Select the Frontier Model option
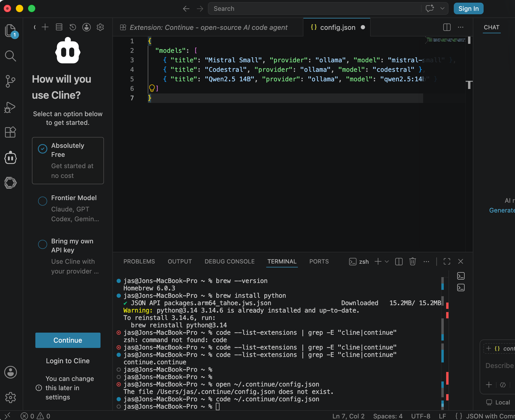The width and height of the screenshot is (515, 420). [x=68, y=208]
